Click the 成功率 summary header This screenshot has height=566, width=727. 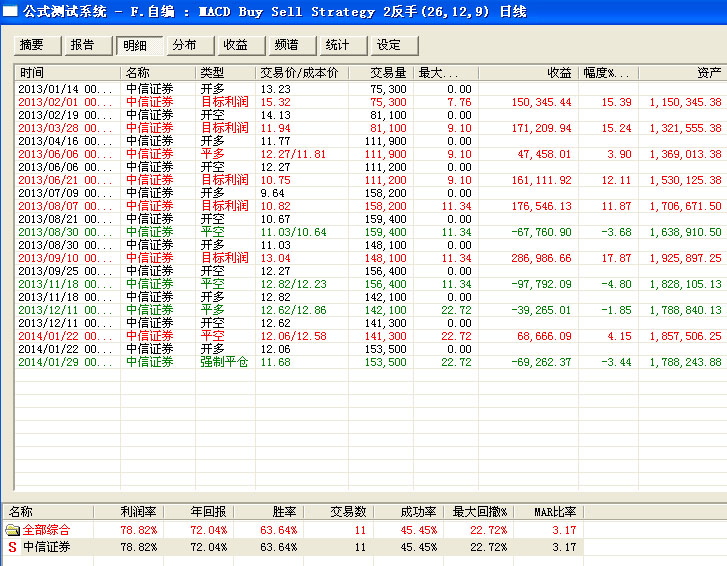(409, 512)
